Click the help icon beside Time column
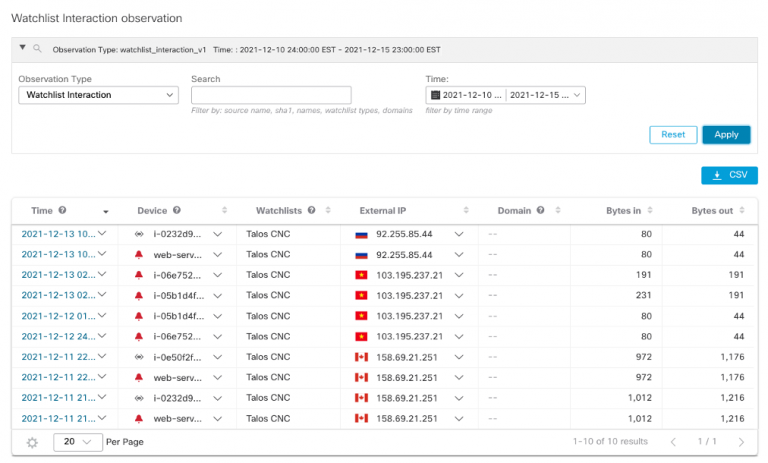The width and height of the screenshot is (768, 463). pos(63,211)
